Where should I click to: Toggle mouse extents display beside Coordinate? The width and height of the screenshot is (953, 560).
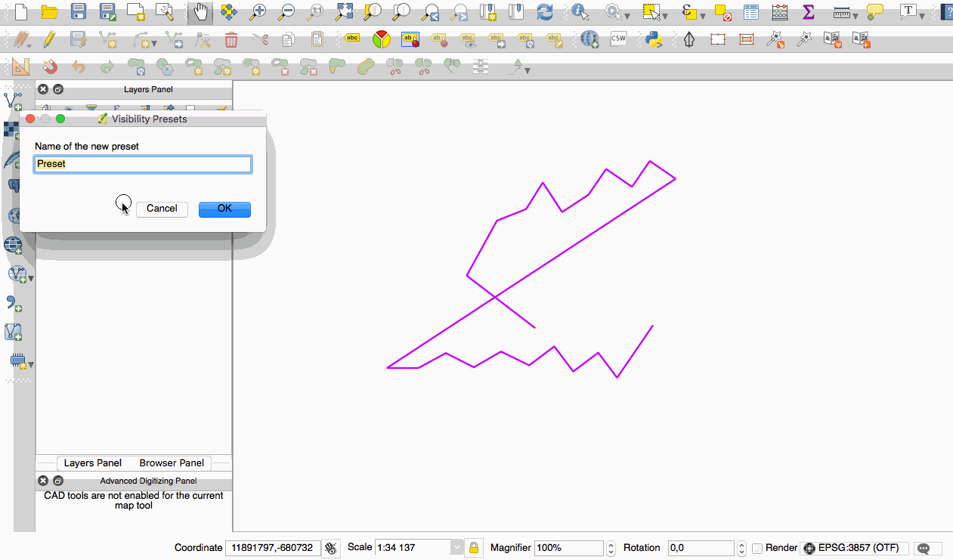tap(330, 548)
